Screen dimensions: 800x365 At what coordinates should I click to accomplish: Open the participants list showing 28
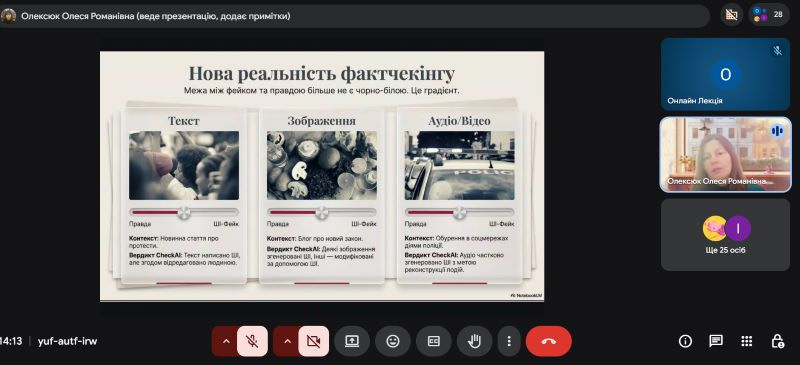click(x=769, y=14)
